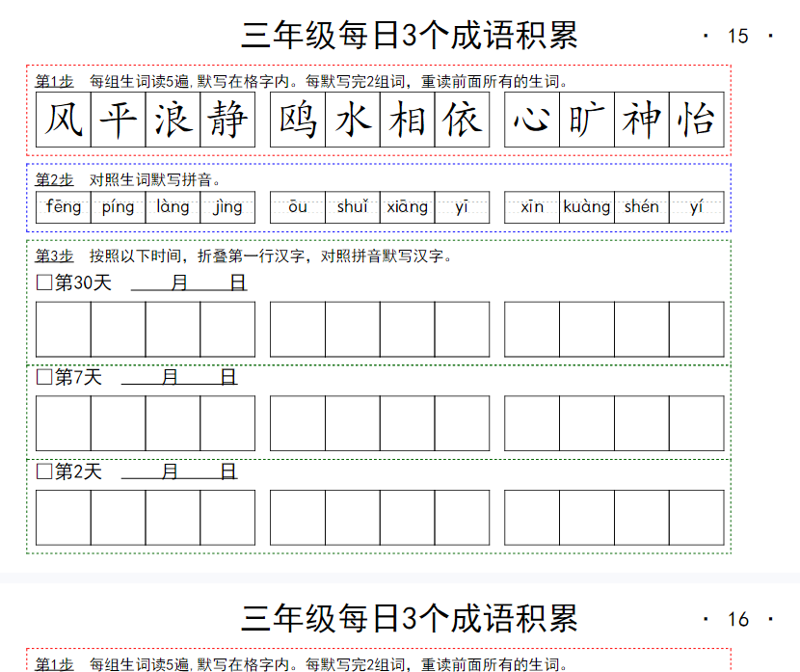The image size is (800, 672).
Task: Click the character 风 in the first box
Action: [64, 120]
